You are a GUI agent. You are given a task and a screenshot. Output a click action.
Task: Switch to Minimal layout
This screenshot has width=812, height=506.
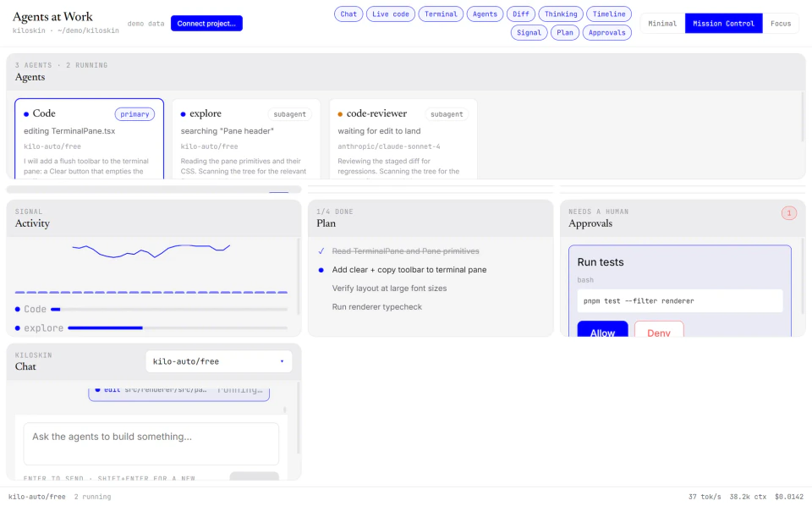(x=662, y=24)
